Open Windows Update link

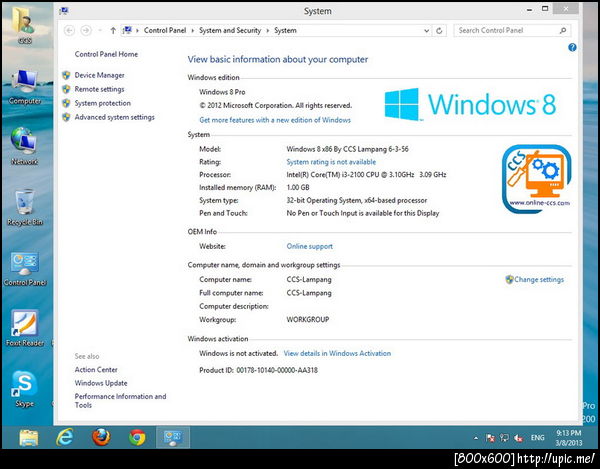[101, 383]
